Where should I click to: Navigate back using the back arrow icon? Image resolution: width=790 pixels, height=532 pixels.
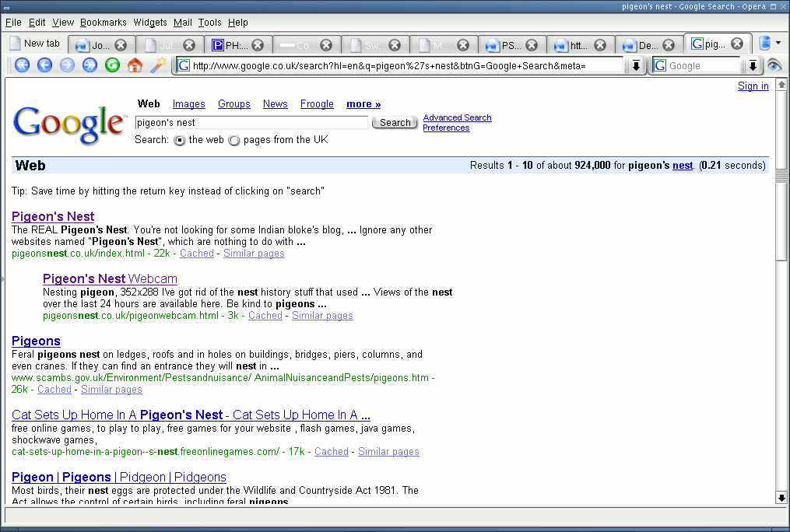tap(44, 65)
